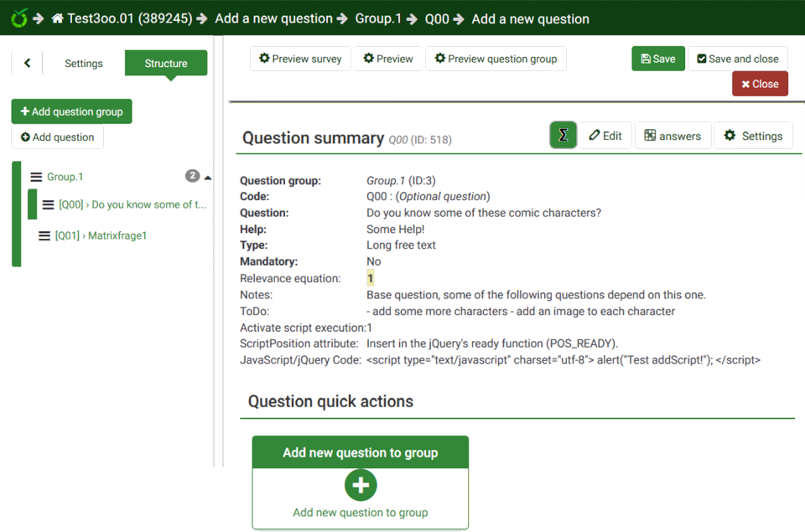Switch to the Structure tab

[x=166, y=63]
